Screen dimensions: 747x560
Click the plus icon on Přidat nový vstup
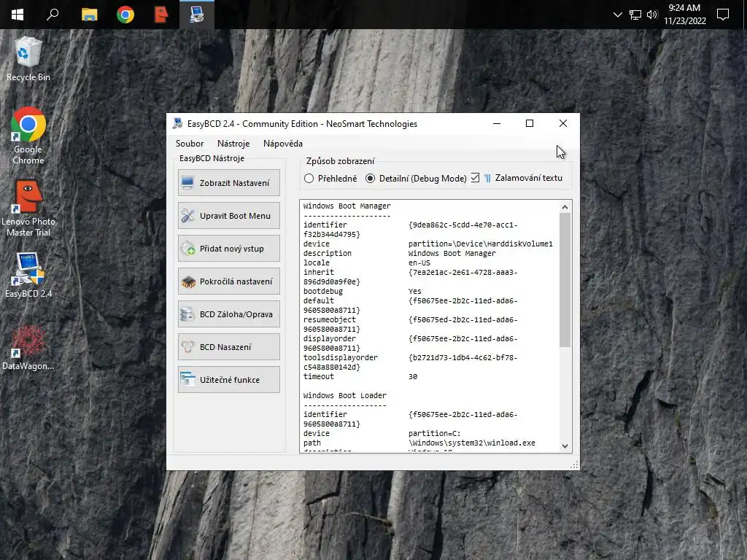[187, 249]
